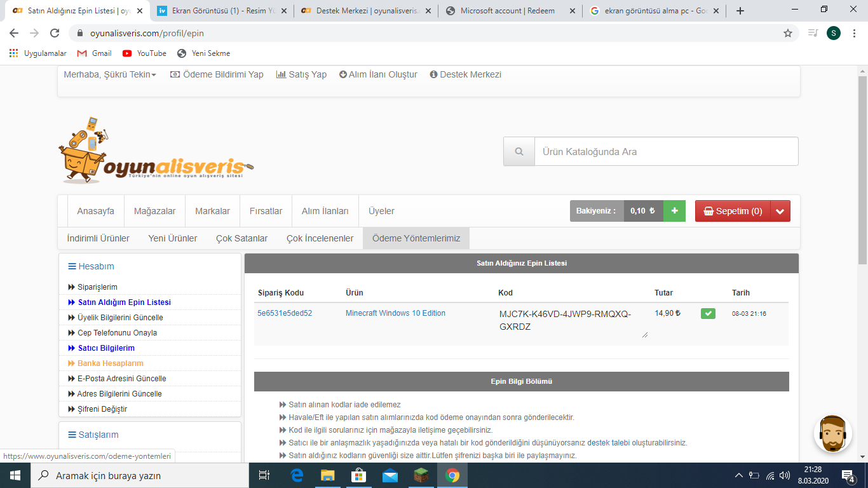
Task: Open the live support avatar chat
Action: pos(833,434)
